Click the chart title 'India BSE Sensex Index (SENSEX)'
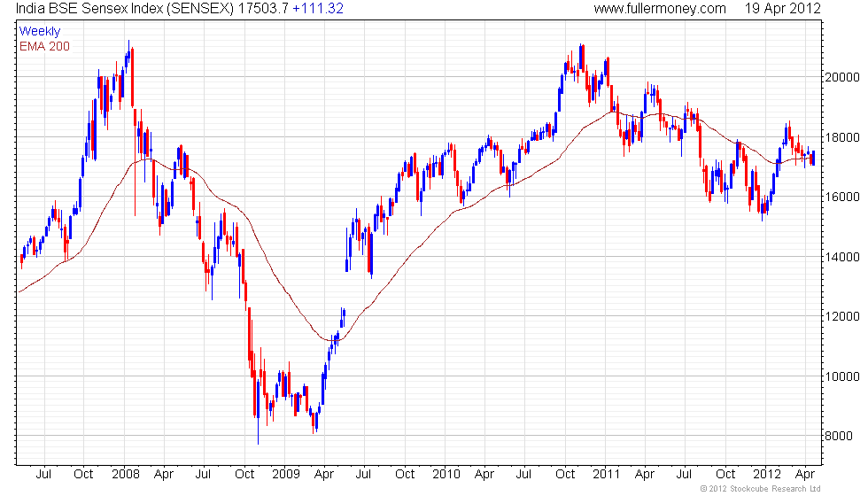The width and height of the screenshot is (868, 496). click(x=125, y=9)
